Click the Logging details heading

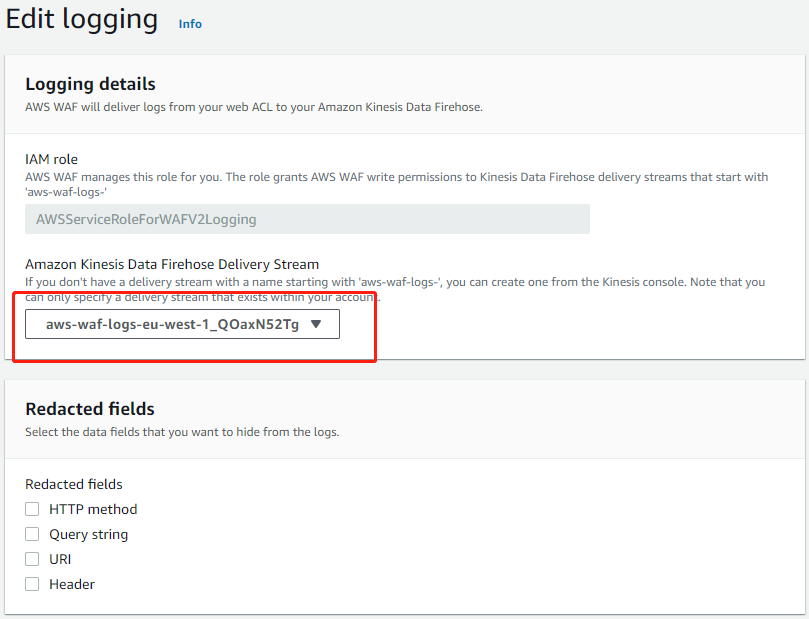pyautogui.click(x=90, y=84)
